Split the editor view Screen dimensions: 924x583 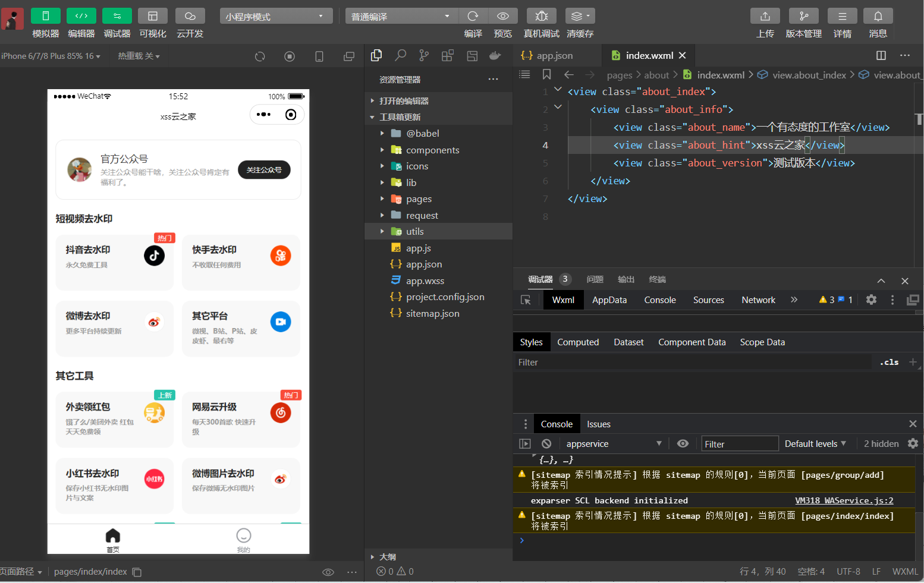tap(881, 55)
